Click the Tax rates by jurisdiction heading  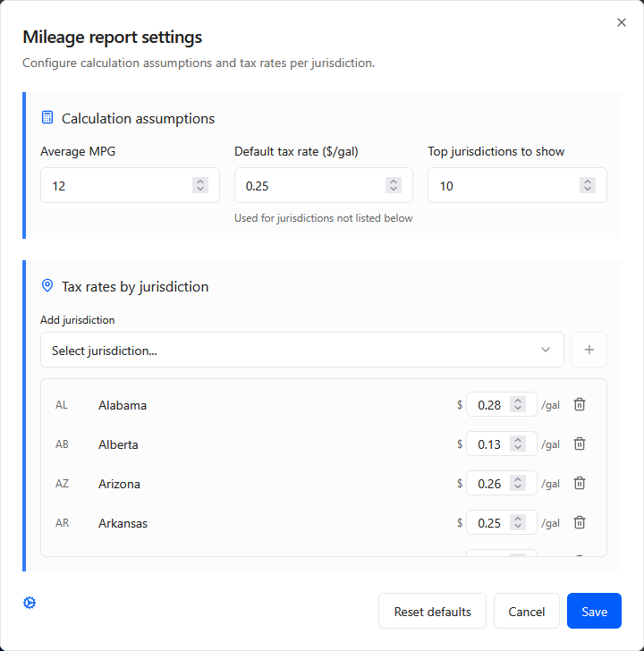135,287
